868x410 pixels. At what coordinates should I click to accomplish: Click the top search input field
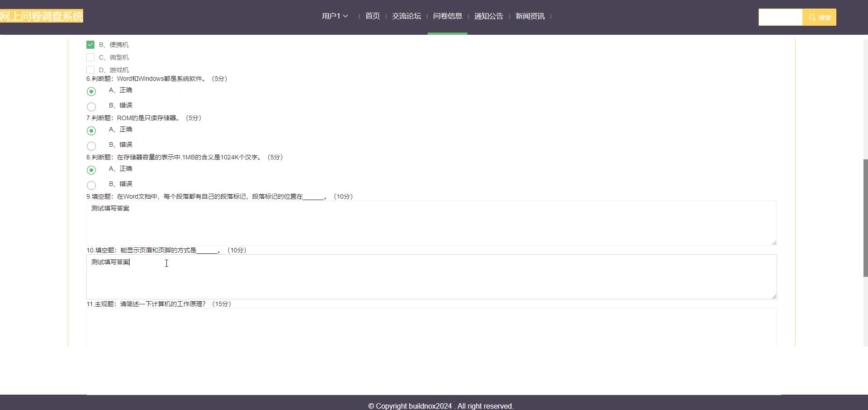tap(780, 17)
